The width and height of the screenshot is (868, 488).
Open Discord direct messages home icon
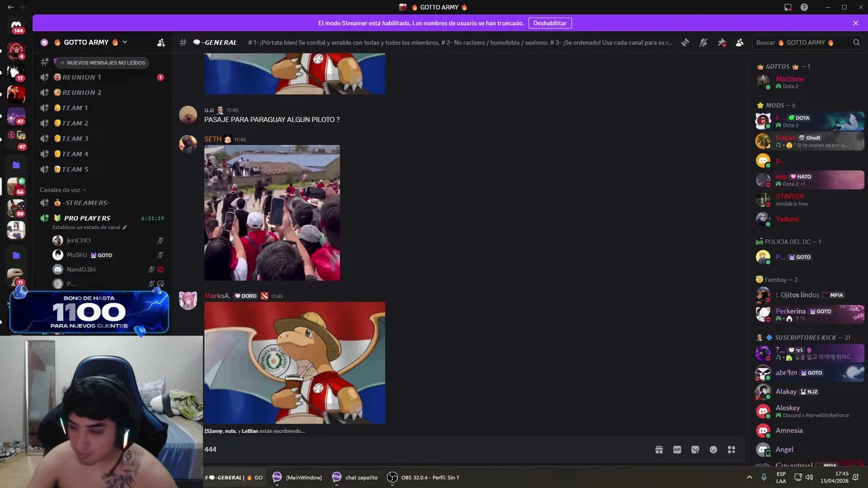coord(17,26)
